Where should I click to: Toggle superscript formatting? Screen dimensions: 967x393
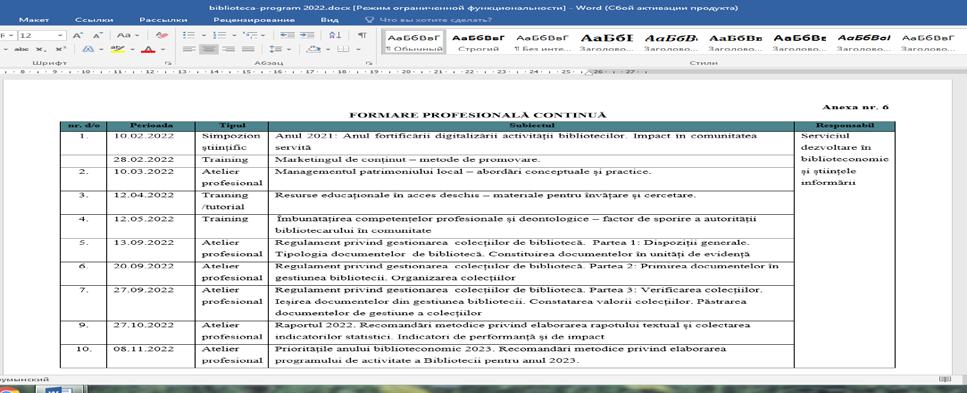coord(60,49)
